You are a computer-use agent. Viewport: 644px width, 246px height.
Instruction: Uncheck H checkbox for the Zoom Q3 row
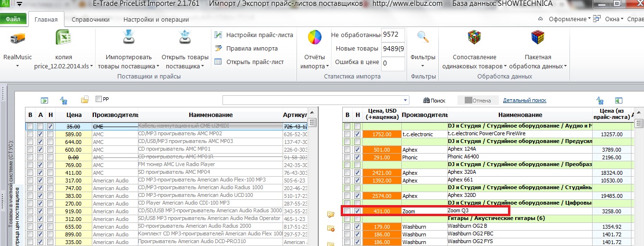click(x=357, y=211)
